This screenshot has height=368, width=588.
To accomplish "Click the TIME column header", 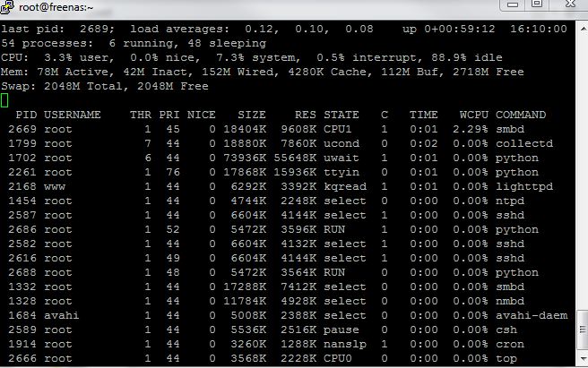I will click(x=423, y=115).
